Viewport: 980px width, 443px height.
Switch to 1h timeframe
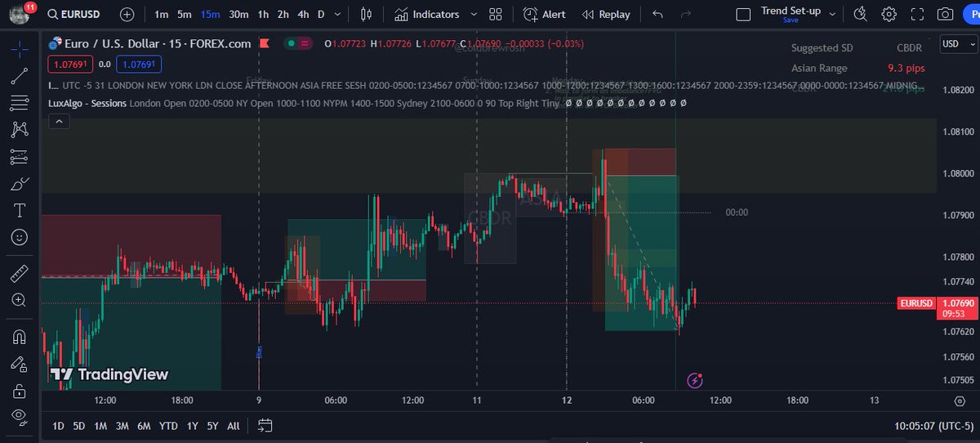coord(263,14)
